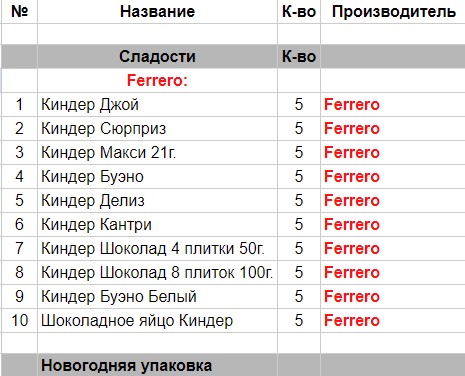The image size is (465, 376).
Task: Click the red Ferrero: heading cell
Action: (x=157, y=80)
